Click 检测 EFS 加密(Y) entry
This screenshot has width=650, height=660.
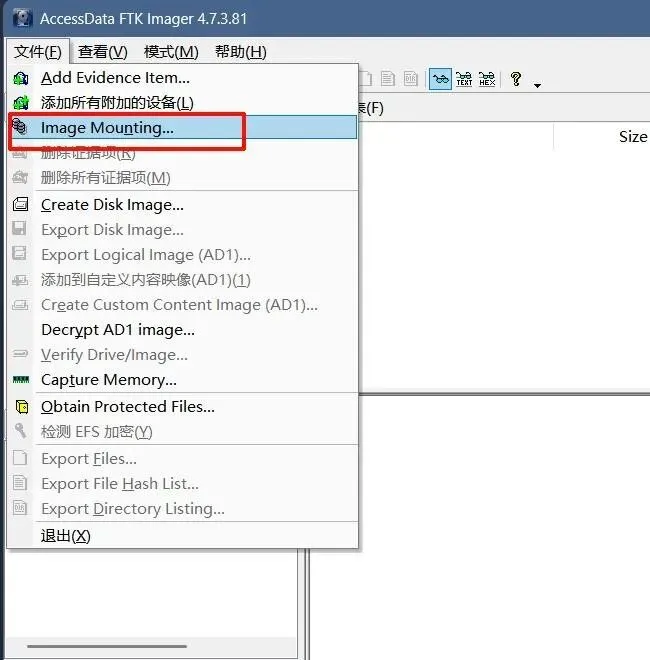point(183,432)
